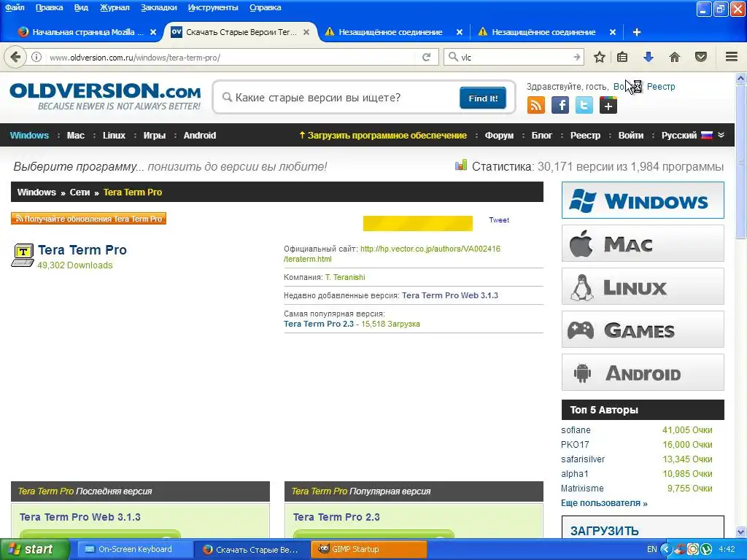Open a new tab with the plus button
747x560 pixels.
tap(636, 32)
